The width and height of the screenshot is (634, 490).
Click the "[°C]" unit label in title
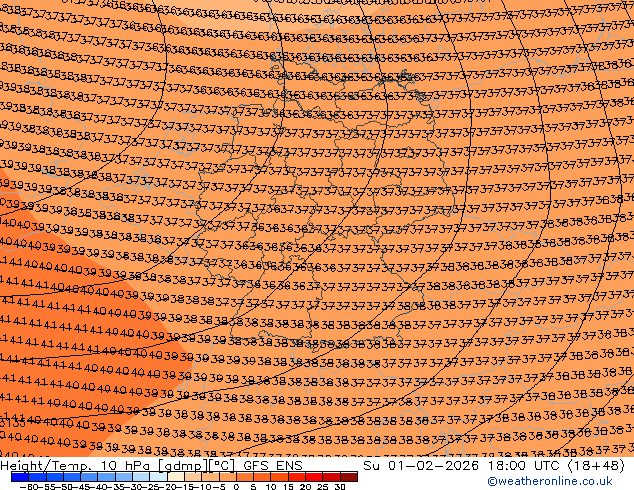pos(222,466)
